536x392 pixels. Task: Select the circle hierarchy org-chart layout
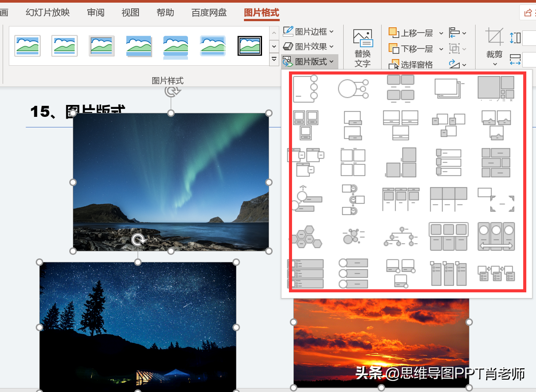click(x=401, y=237)
